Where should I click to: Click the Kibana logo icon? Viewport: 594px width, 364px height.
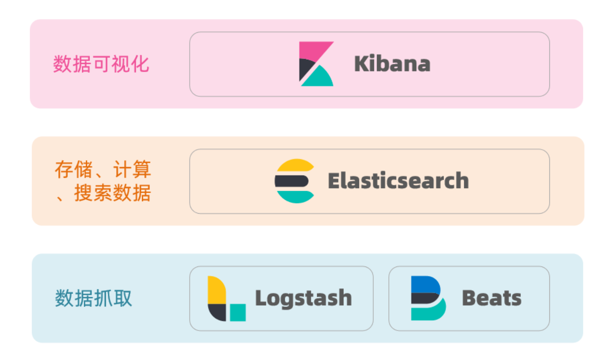pos(316,64)
